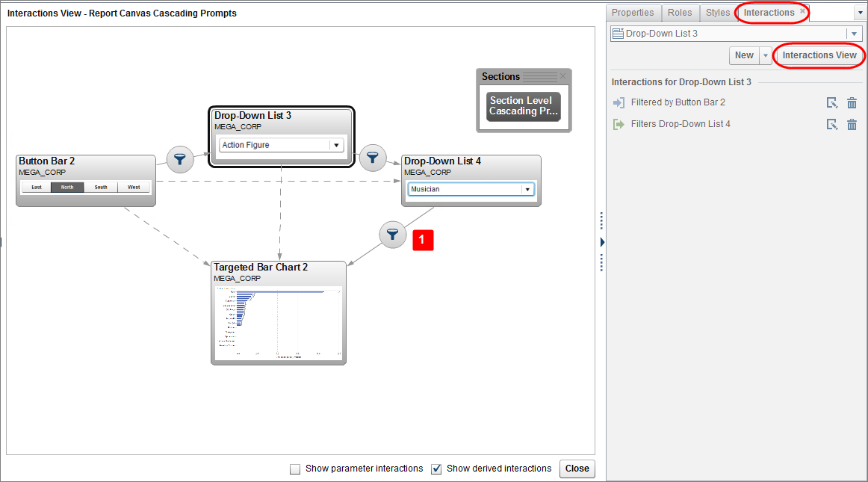Select South in Button Bar 2

(100, 187)
